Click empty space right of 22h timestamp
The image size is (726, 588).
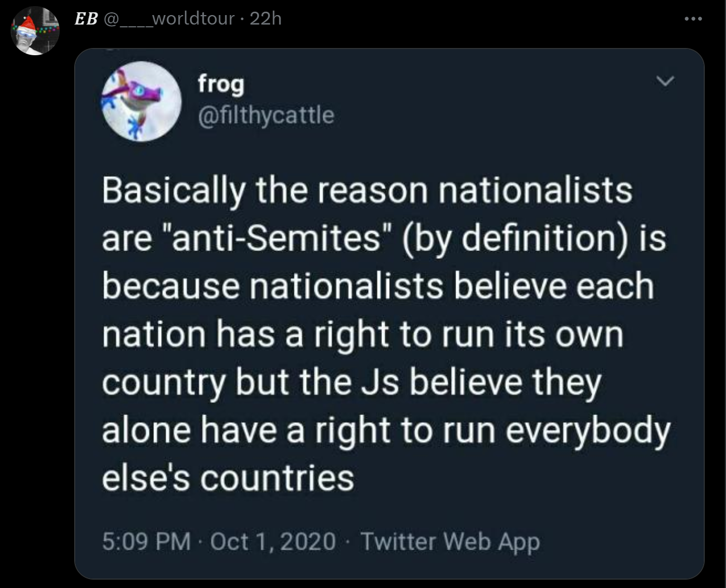474,19
